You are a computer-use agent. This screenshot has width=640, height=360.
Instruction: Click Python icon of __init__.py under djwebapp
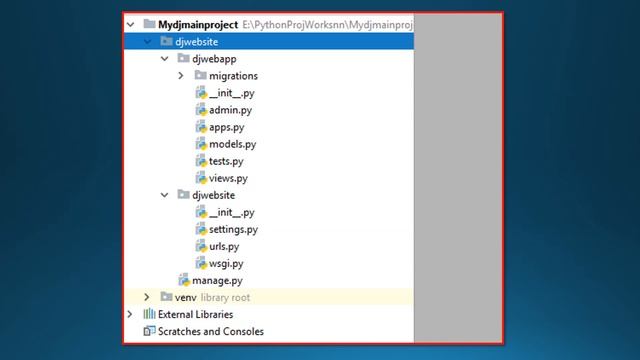[201, 93]
